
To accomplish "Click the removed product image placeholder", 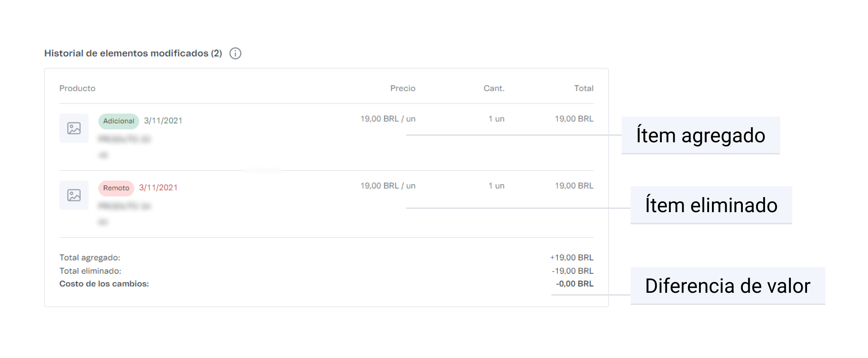I will (74, 195).
